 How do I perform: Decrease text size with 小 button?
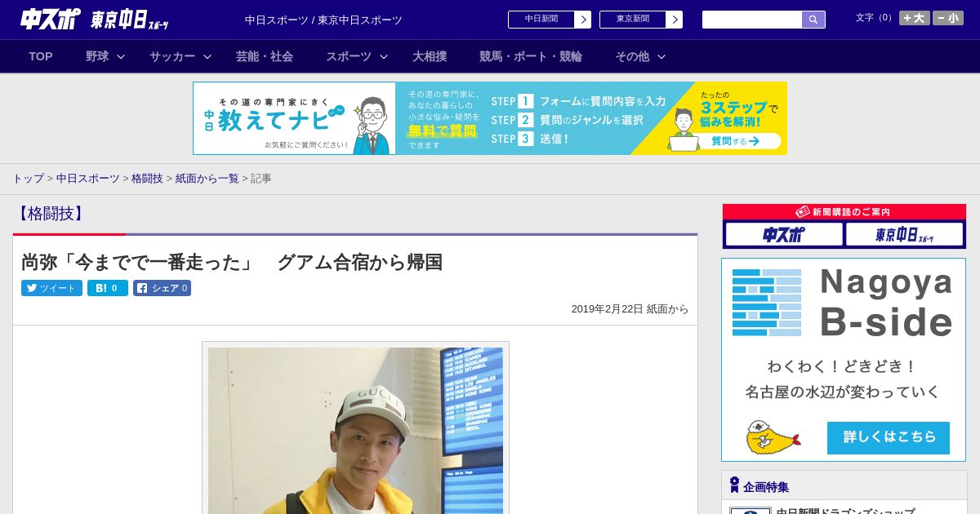948,18
